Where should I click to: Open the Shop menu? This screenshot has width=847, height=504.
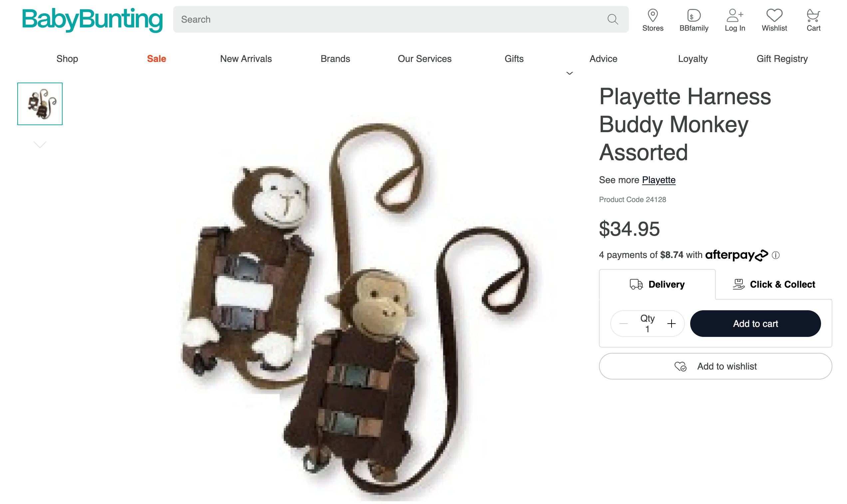[x=67, y=59]
